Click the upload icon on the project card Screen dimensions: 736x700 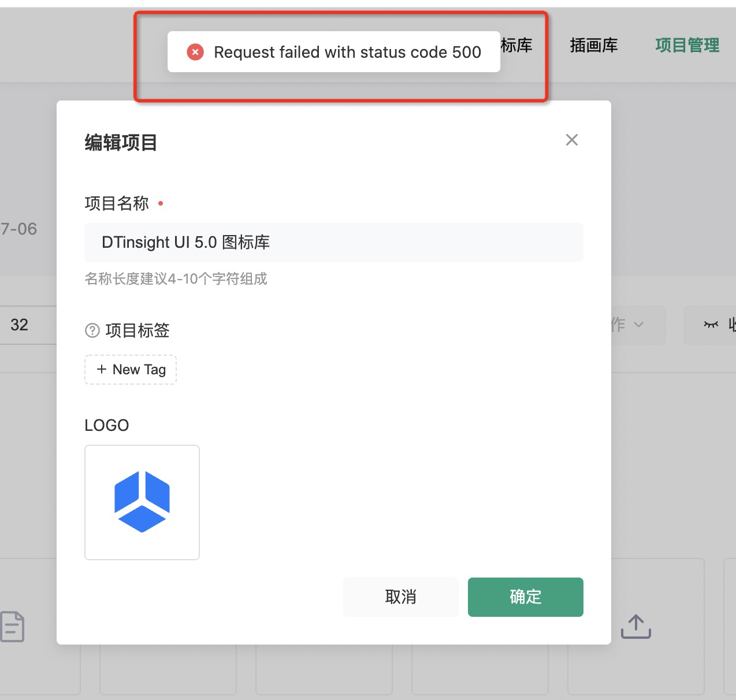(635, 626)
